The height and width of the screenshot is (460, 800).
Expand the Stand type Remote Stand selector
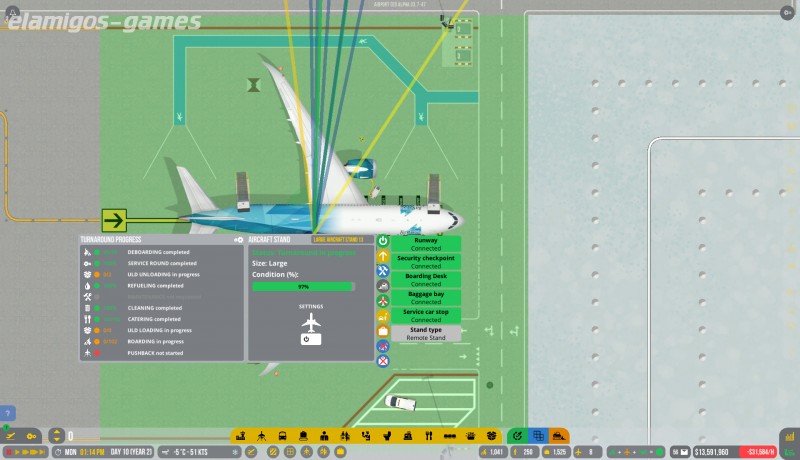(425, 333)
